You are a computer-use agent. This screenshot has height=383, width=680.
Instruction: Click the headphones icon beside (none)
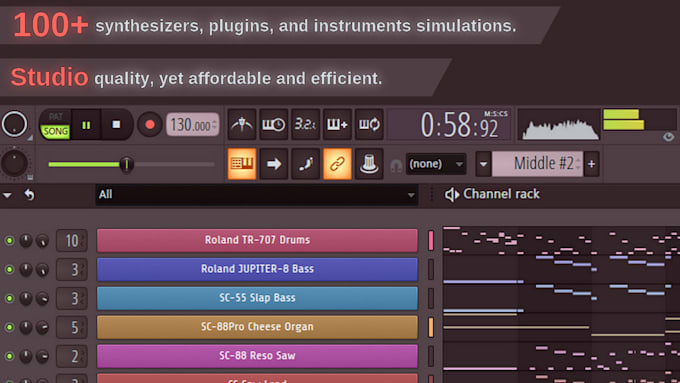[396, 165]
